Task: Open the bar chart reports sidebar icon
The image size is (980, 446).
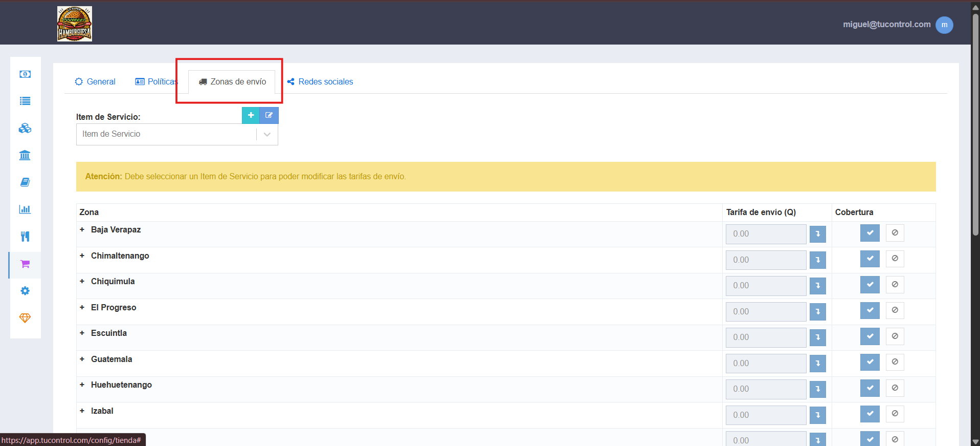Action: click(x=25, y=209)
